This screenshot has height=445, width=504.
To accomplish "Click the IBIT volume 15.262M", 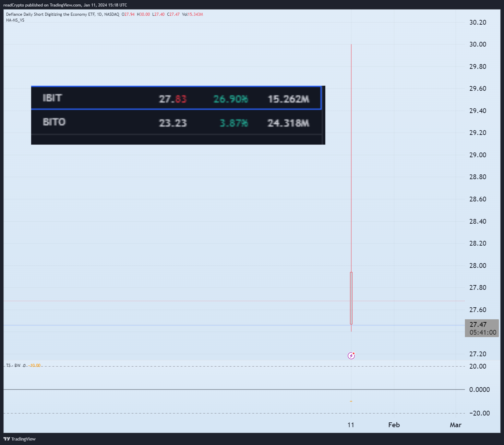I will [288, 99].
